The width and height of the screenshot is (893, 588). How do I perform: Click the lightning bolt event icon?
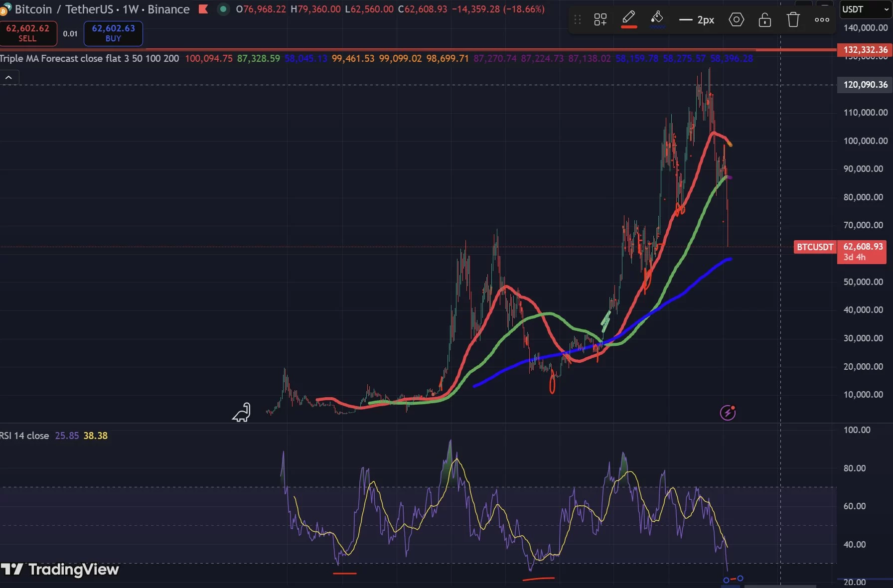(728, 413)
